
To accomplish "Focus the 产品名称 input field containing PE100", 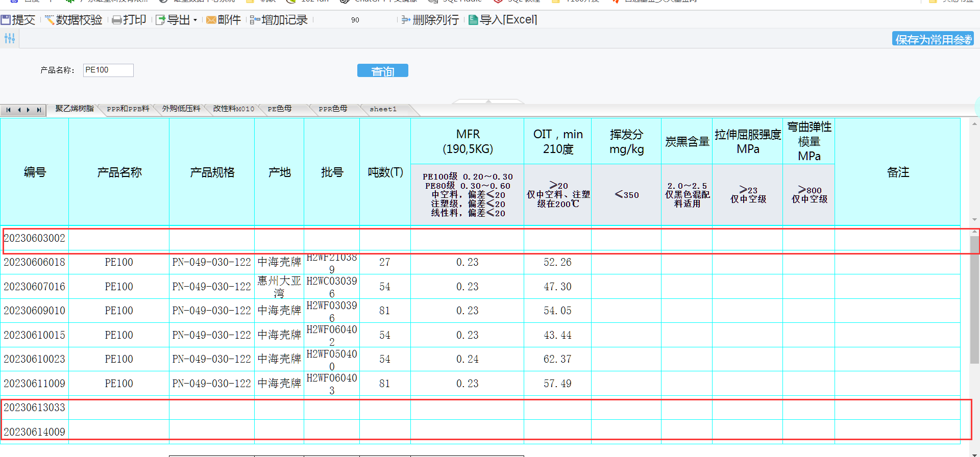I will pyautogui.click(x=108, y=70).
